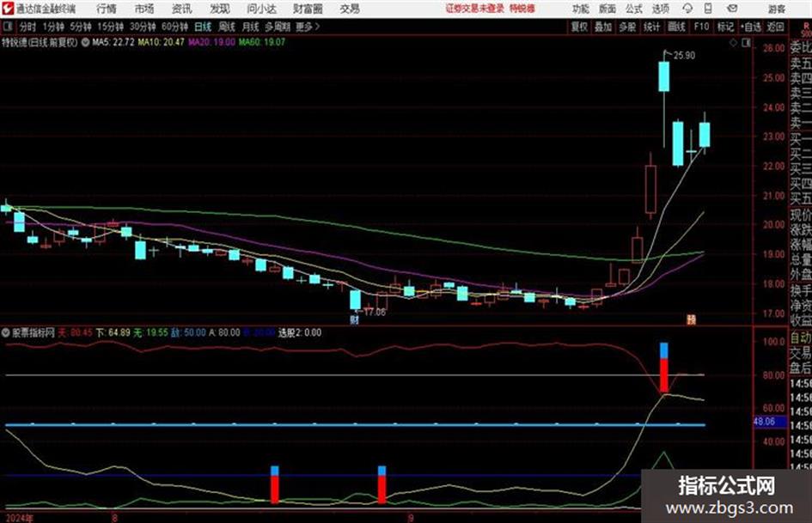812x523 pixels.
Task: Click the 通达信 red logo icon
Action: (7, 9)
